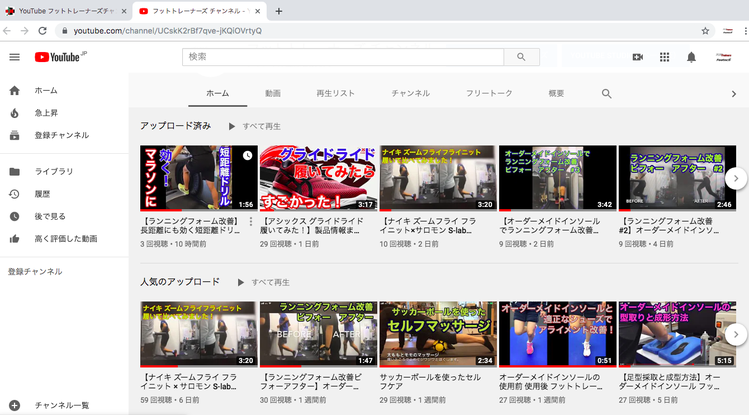Open the 1:56 短距離ドリル thumbnail

pyautogui.click(x=199, y=178)
